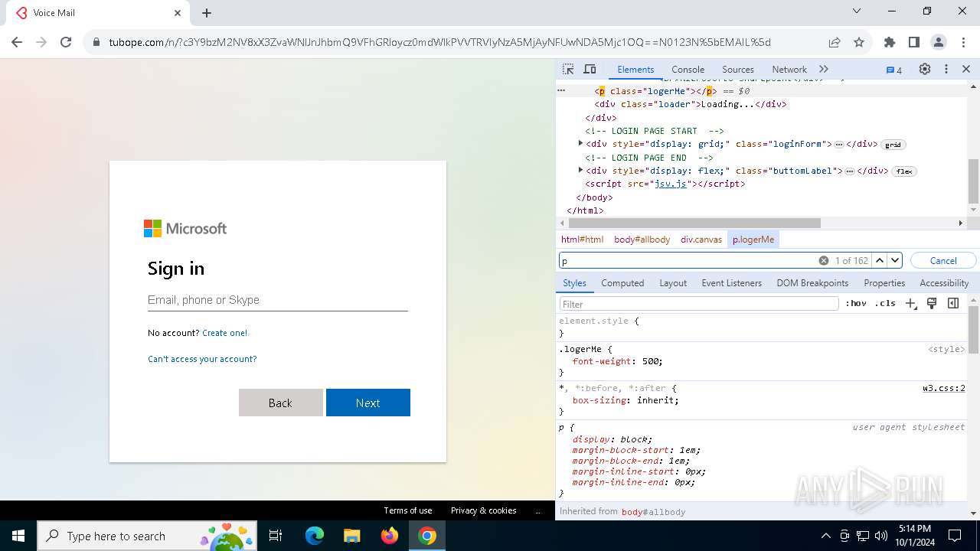Add a new style rule
Screen dimensions: 980x551
(910, 304)
